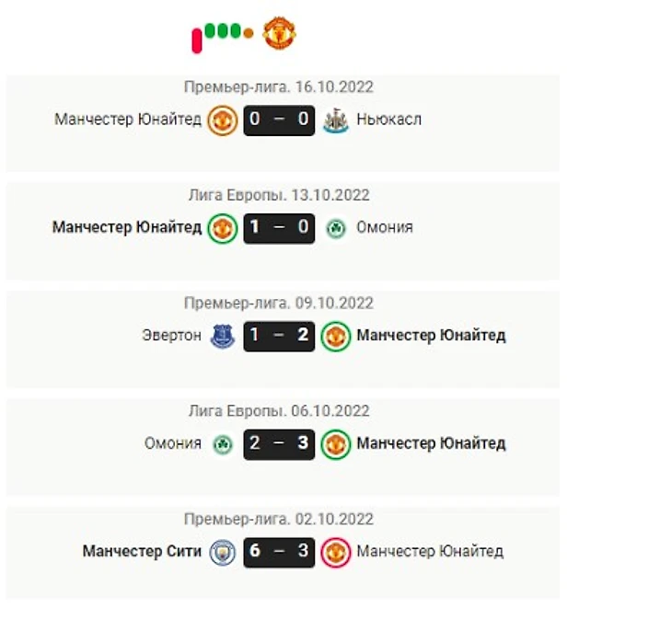Click the large Manchester United crest at top
This screenshot has height=620, width=672.
coord(279,33)
